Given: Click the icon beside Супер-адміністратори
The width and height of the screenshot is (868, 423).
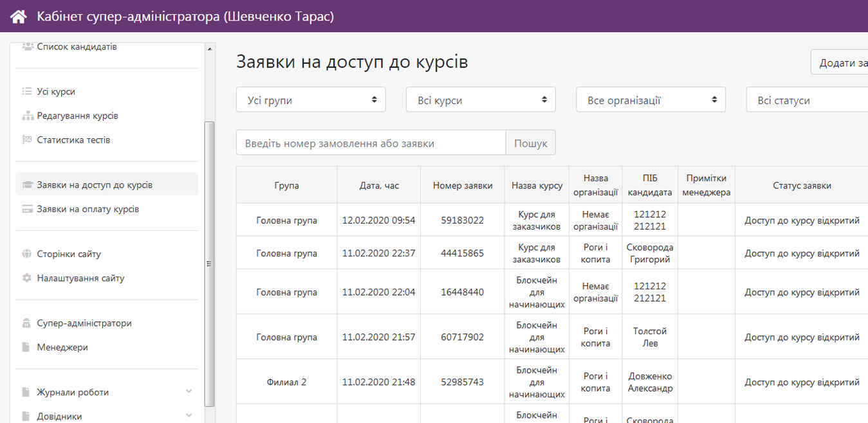Looking at the screenshot, I should tap(27, 323).
